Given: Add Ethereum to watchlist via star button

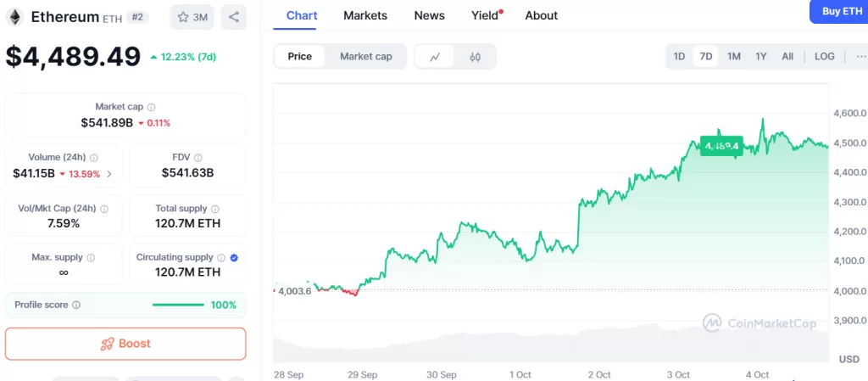Looking at the screenshot, I should (x=192, y=17).
